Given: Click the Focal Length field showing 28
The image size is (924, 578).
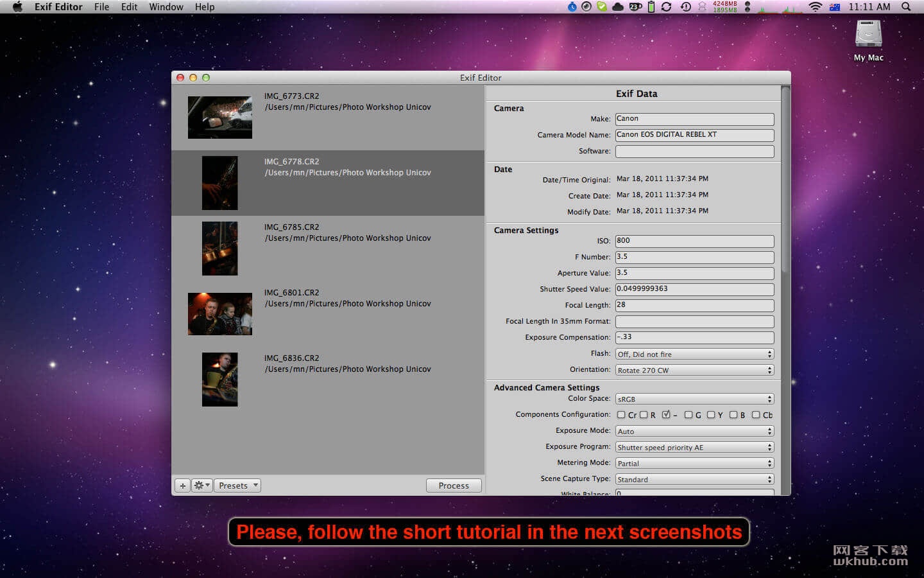Looking at the screenshot, I should pyautogui.click(x=694, y=306).
